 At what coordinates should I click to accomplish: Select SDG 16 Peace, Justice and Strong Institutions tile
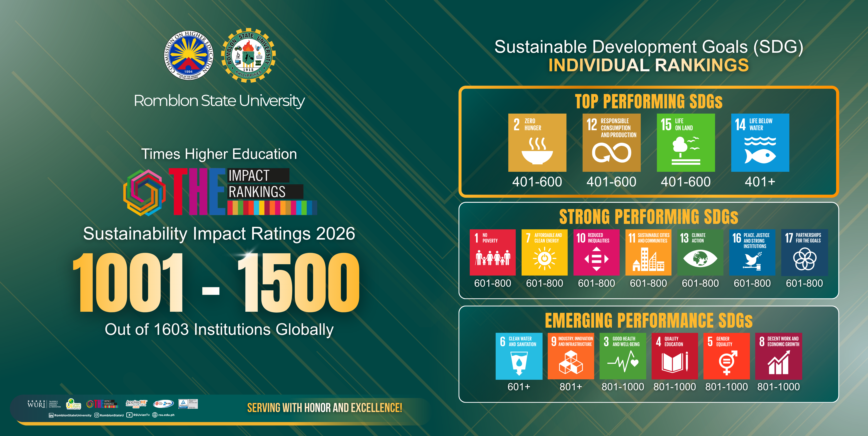click(x=752, y=253)
